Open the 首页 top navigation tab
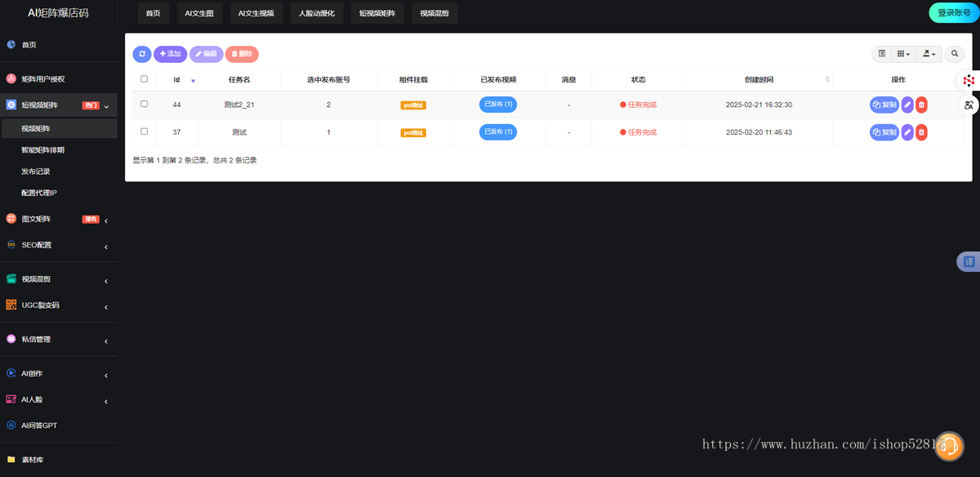The width and height of the screenshot is (980, 477). [x=153, y=13]
